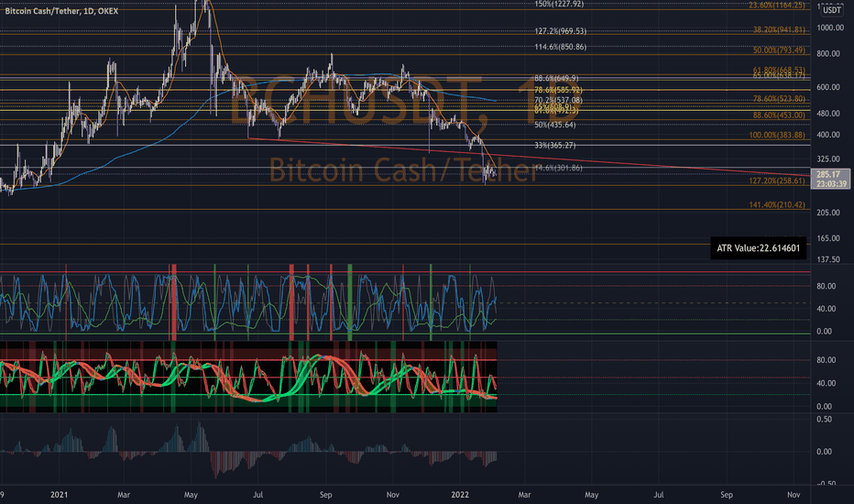
Task: Click the 78.6%(585.92) Fibonacci label
Action: (x=558, y=90)
